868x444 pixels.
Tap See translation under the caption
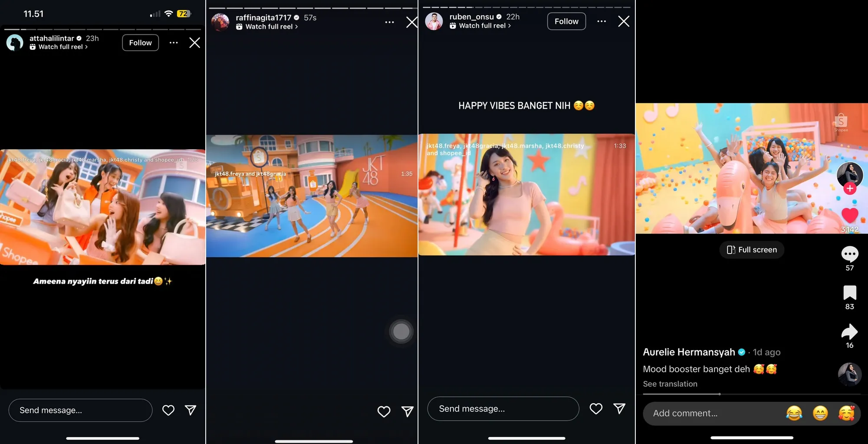click(x=670, y=384)
